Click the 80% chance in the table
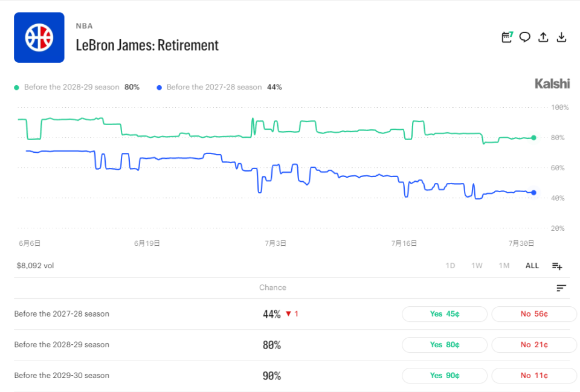Viewport: 580px width, 392px height. pyautogui.click(x=271, y=345)
